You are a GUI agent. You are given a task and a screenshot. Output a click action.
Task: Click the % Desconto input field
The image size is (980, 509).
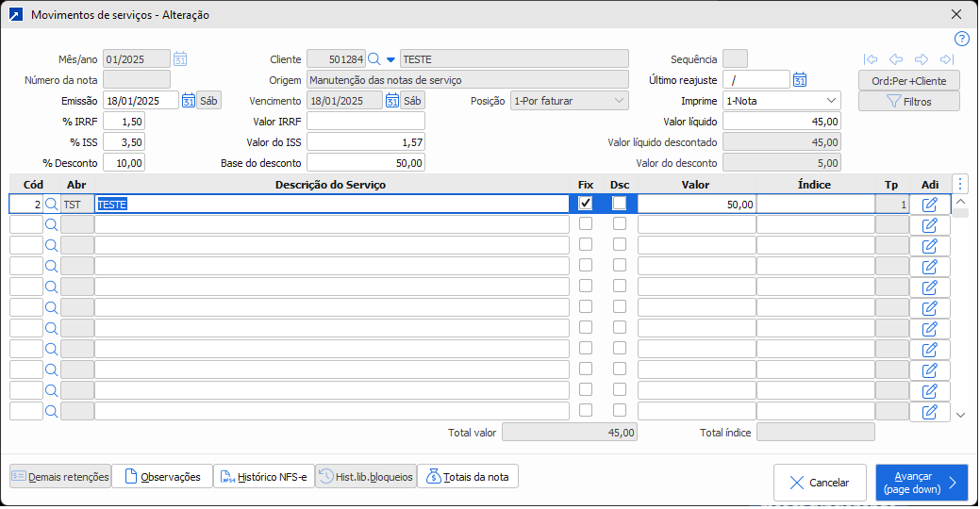pos(124,163)
